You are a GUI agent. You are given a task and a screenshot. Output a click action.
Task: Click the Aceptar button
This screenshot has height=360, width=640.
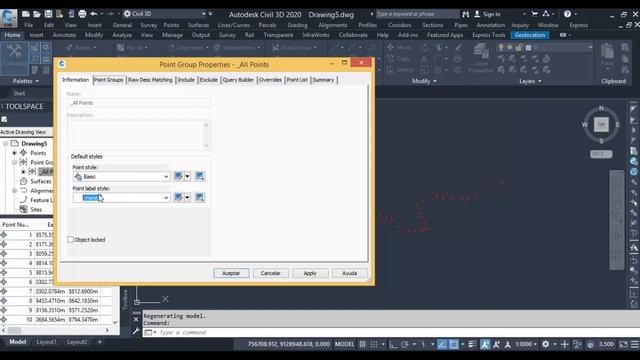tap(231, 273)
